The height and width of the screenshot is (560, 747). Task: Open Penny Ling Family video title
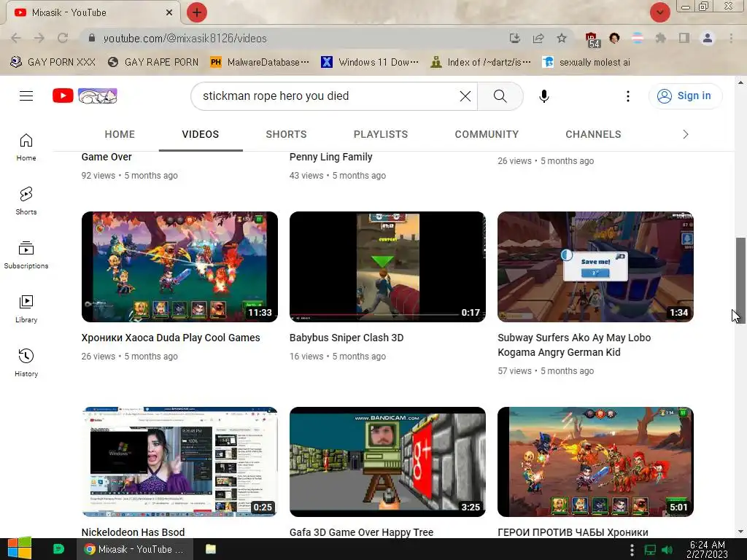click(330, 157)
